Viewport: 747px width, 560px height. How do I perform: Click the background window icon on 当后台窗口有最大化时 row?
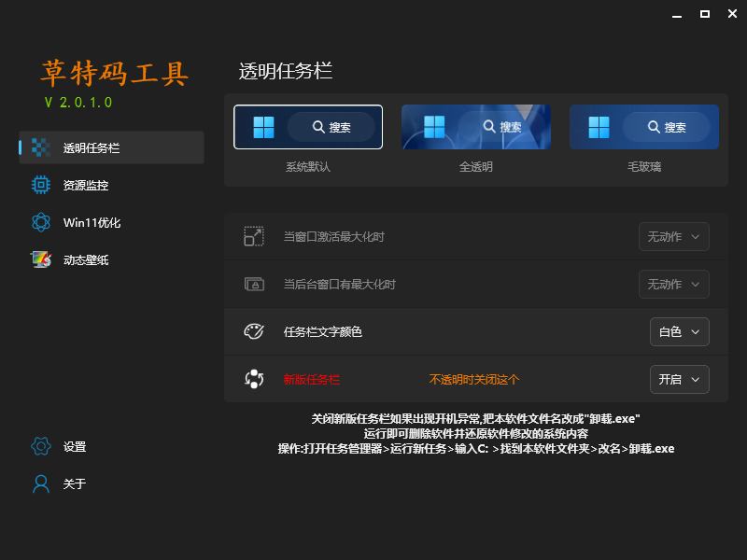pyautogui.click(x=254, y=284)
